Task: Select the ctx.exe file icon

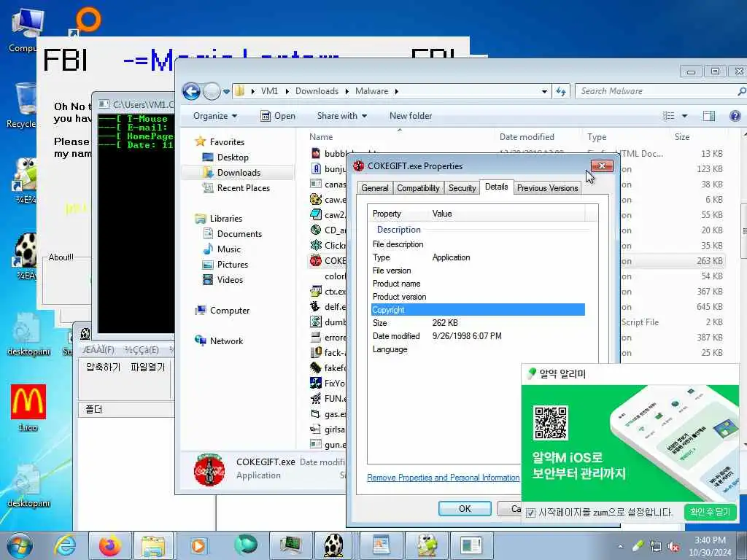Action: pyautogui.click(x=315, y=291)
